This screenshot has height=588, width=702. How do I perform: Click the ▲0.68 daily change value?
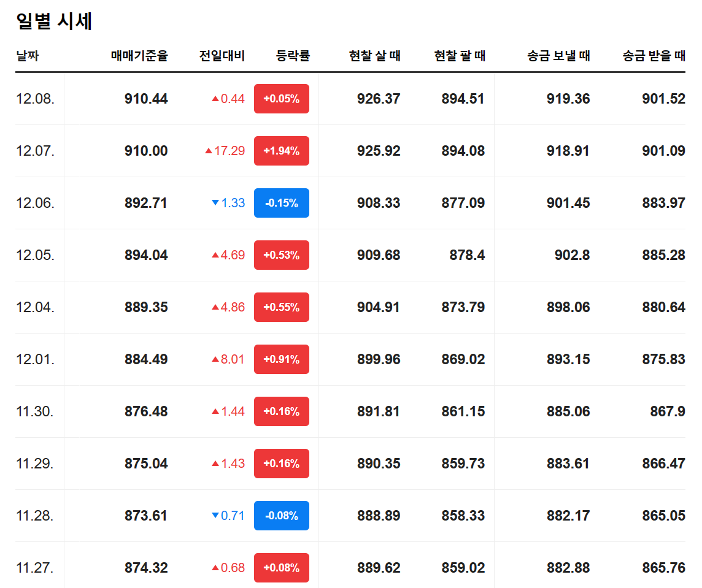click(x=228, y=568)
